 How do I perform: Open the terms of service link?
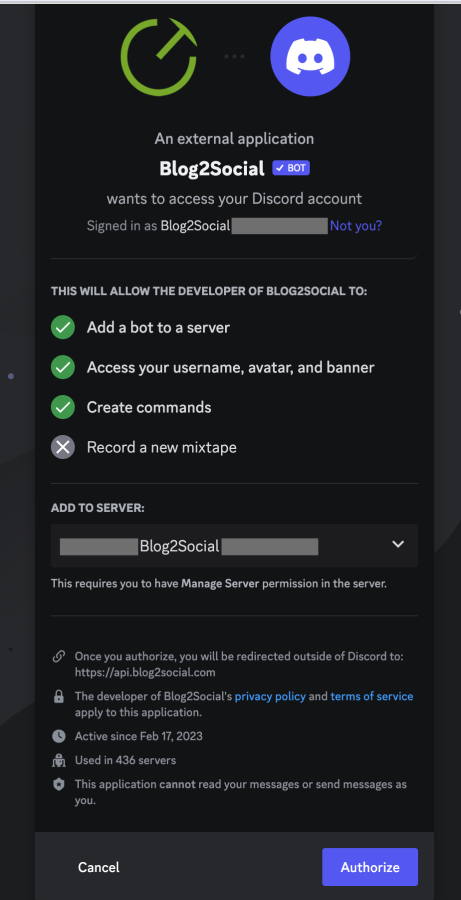(x=372, y=696)
